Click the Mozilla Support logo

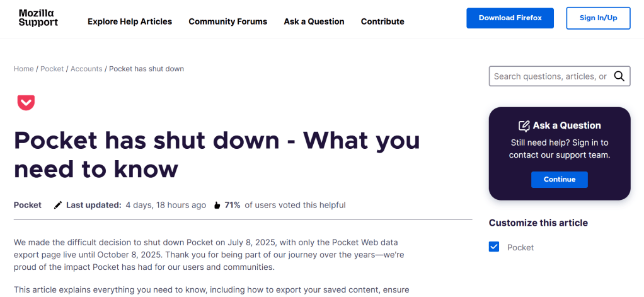38,18
